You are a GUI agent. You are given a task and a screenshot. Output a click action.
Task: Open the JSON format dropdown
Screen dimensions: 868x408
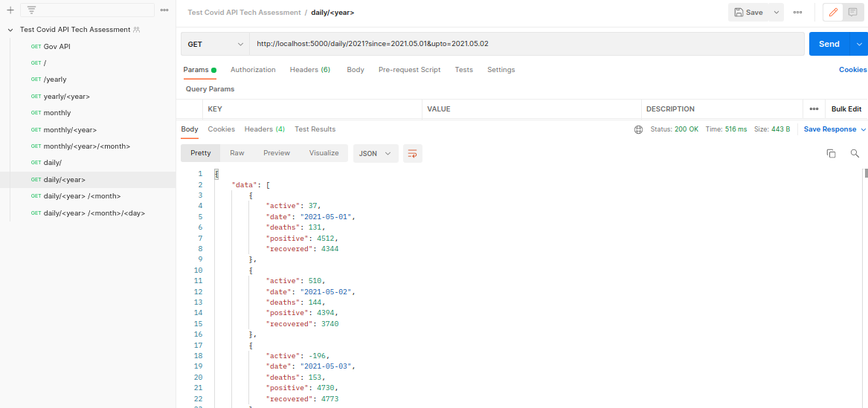[x=376, y=153]
